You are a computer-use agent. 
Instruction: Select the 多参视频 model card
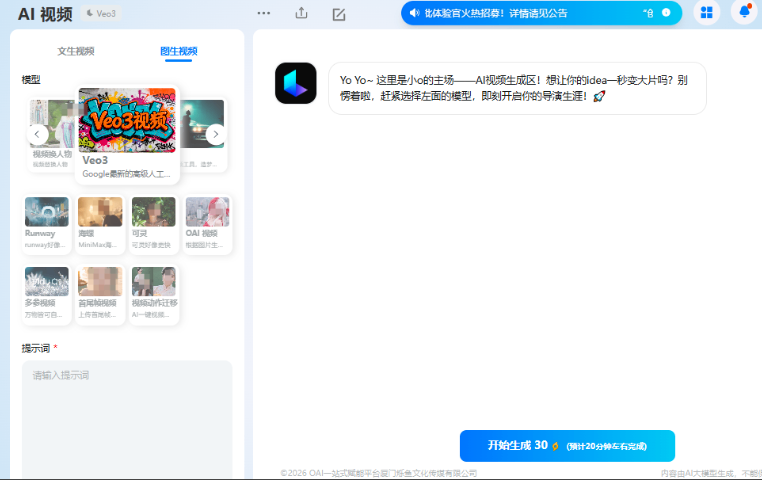pyautogui.click(x=47, y=294)
